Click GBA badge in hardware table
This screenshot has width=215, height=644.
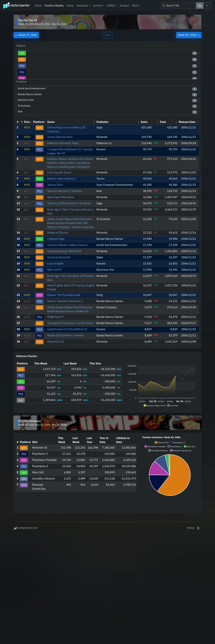[x=24, y=479]
